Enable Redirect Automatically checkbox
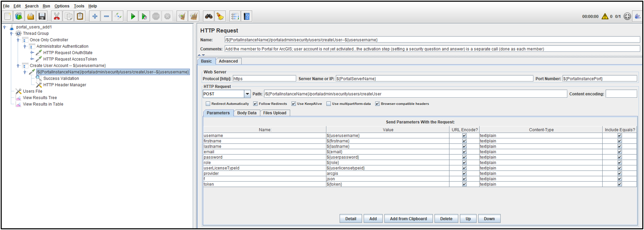The image size is (644, 230). 208,104
